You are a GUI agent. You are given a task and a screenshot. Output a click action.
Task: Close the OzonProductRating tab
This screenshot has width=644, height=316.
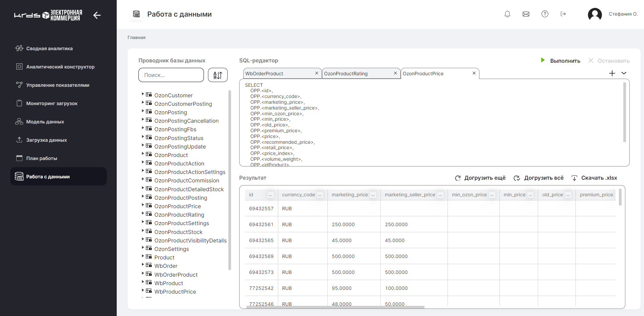pos(395,73)
